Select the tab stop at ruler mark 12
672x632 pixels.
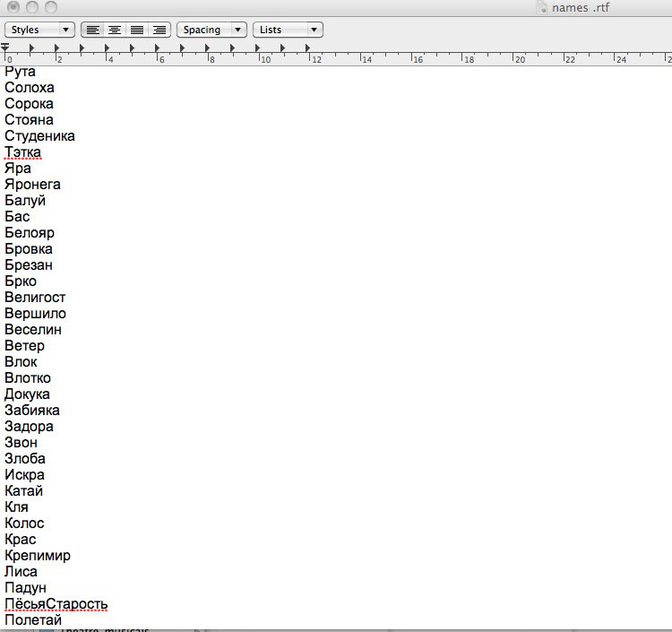tap(308, 49)
